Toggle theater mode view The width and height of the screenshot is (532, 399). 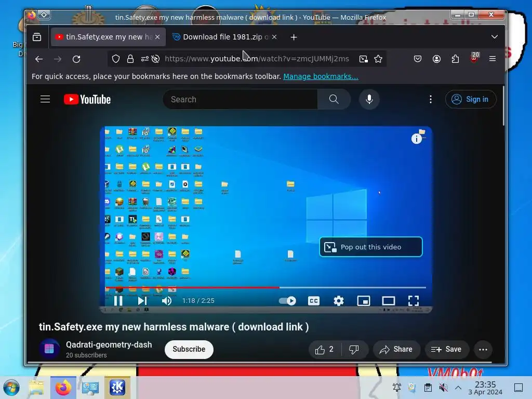(389, 301)
